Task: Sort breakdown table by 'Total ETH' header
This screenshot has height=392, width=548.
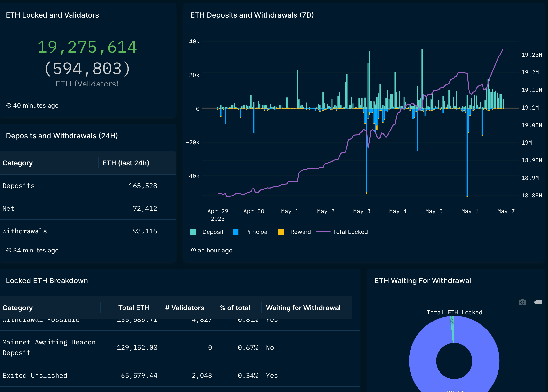Action: (134, 308)
